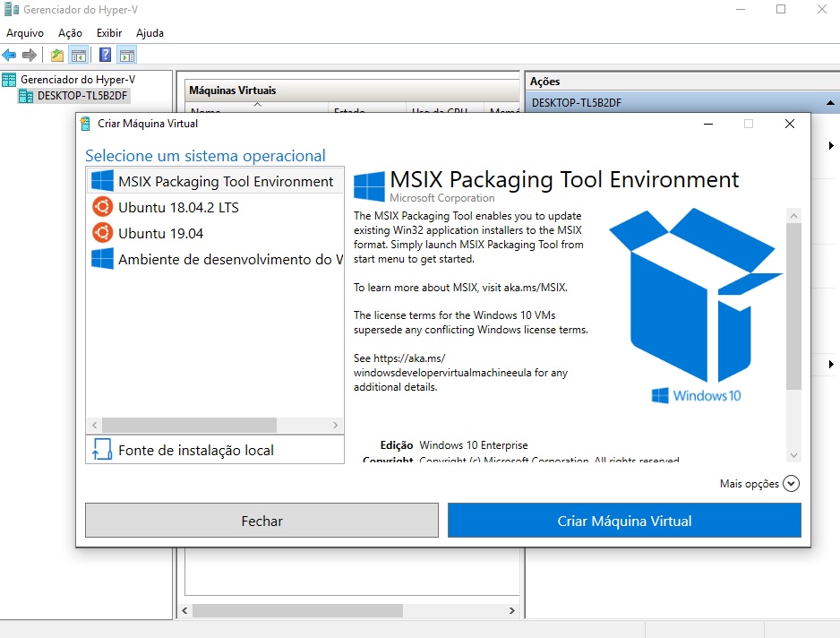This screenshot has height=638, width=840.
Task: Click Máquinas Virtuais horizontal scrollbar thumb
Action: [298, 610]
